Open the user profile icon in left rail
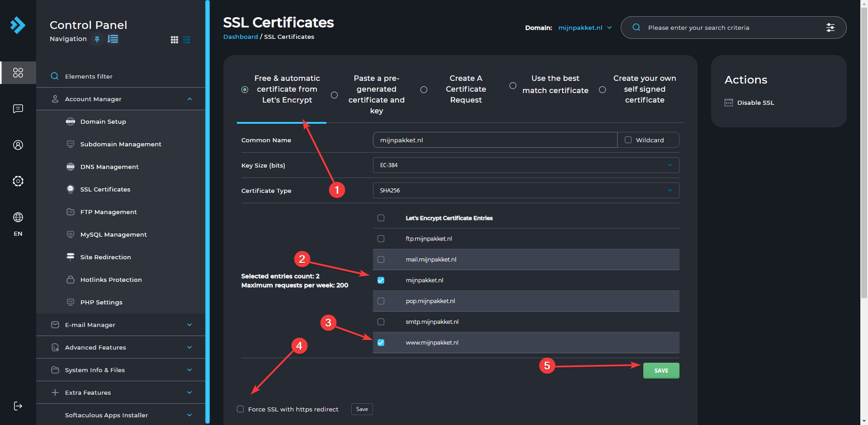The image size is (868, 425). point(18,145)
